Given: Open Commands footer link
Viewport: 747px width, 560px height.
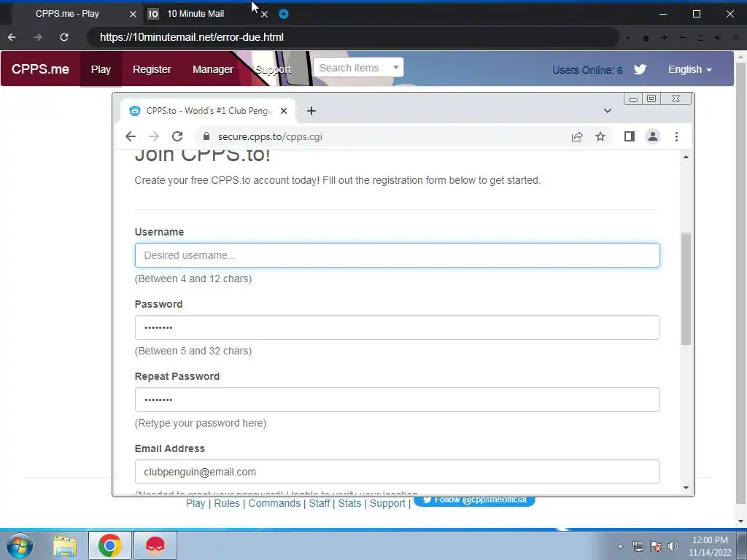Looking at the screenshot, I should click(x=274, y=503).
